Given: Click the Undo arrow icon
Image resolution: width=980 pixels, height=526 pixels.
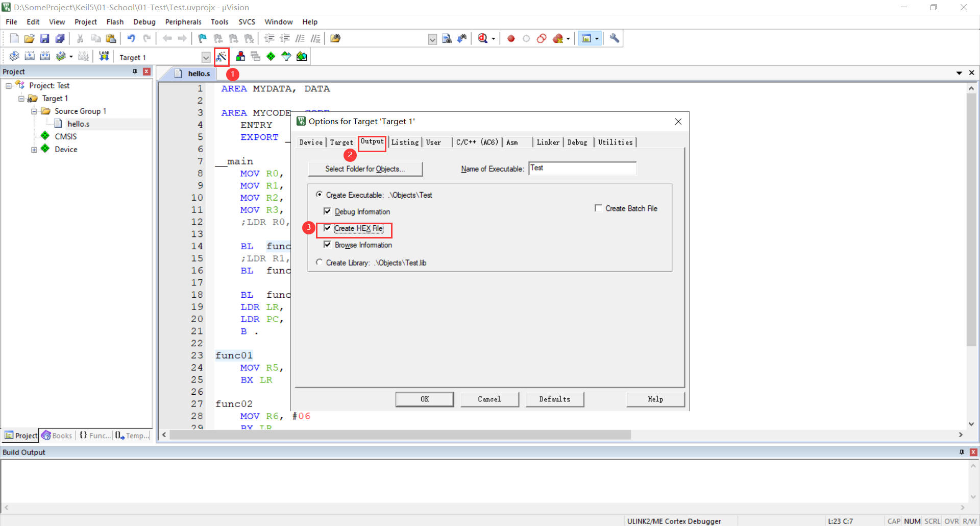Looking at the screenshot, I should (x=131, y=38).
